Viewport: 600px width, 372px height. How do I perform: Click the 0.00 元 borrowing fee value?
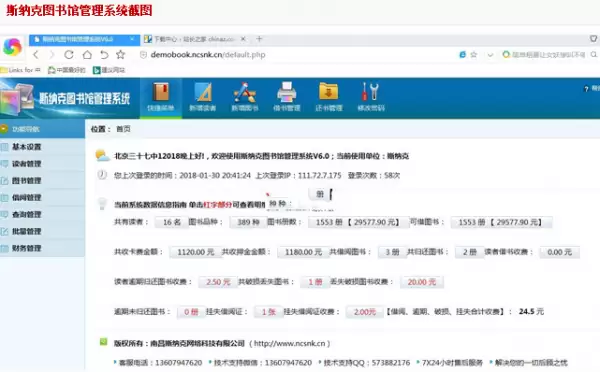pyautogui.click(x=559, y=252)
